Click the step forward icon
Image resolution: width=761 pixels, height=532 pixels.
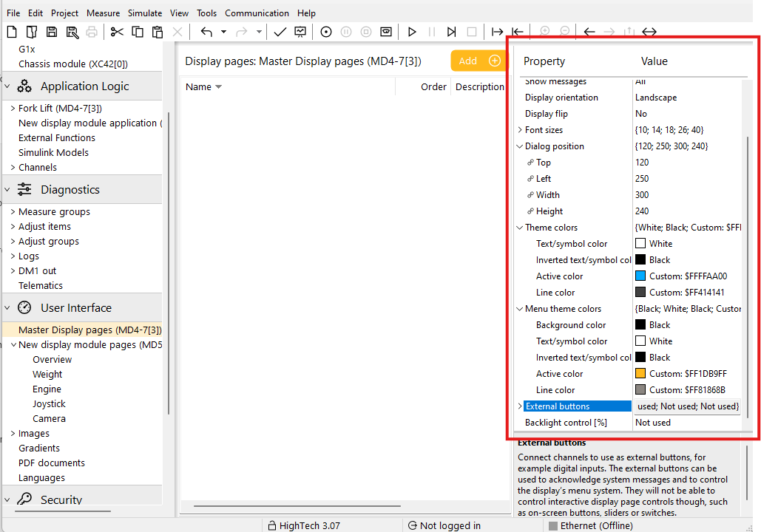(x=451, y=32)
